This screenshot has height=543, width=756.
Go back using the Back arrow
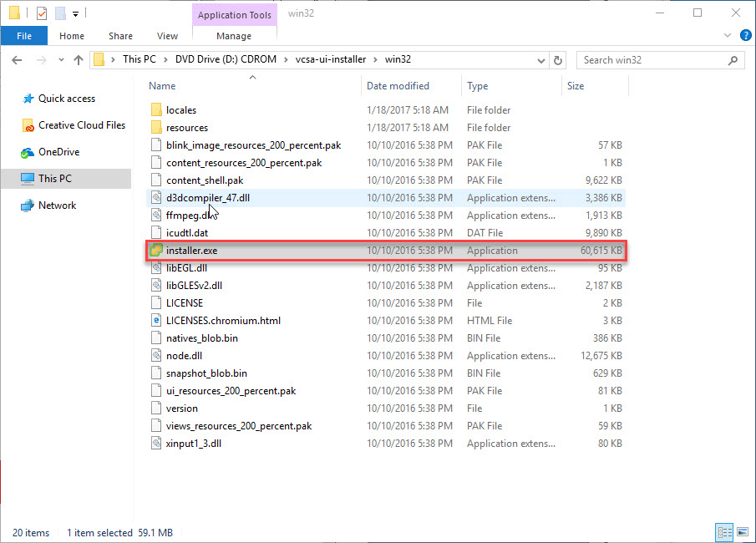coord(18,60)
